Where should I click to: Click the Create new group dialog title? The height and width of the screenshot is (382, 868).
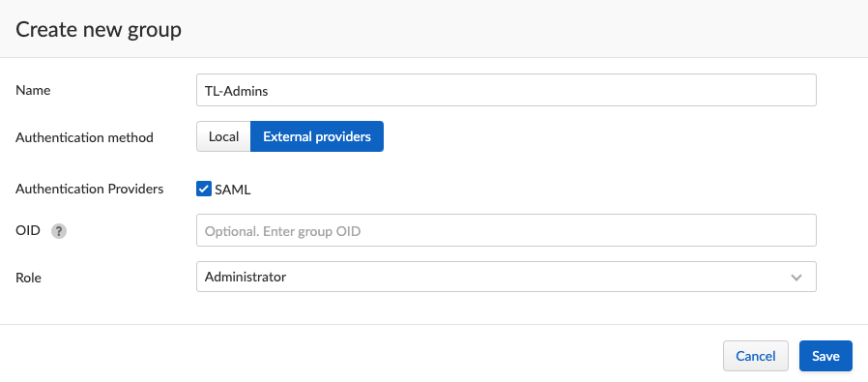99,29
